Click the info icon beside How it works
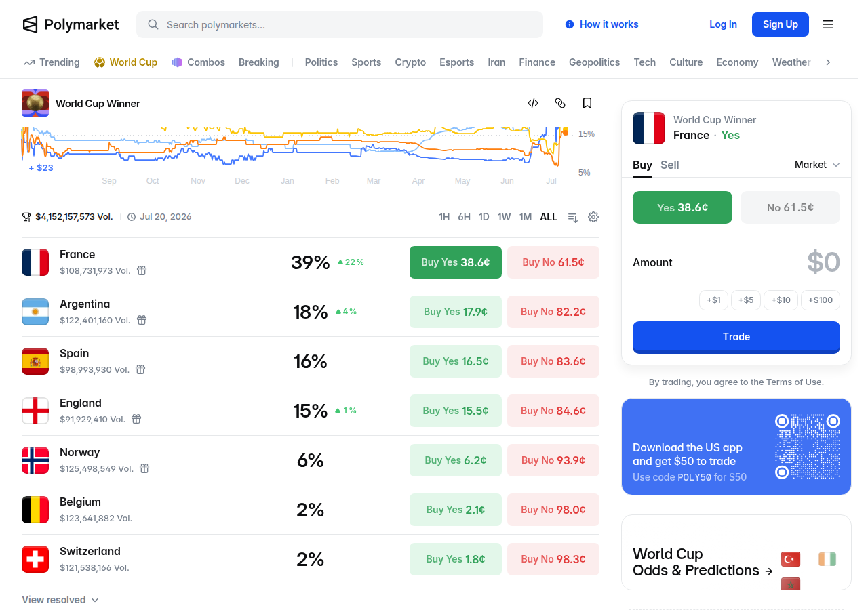The height and width of the screenshot is (610, 868). (x=570, y=24)
